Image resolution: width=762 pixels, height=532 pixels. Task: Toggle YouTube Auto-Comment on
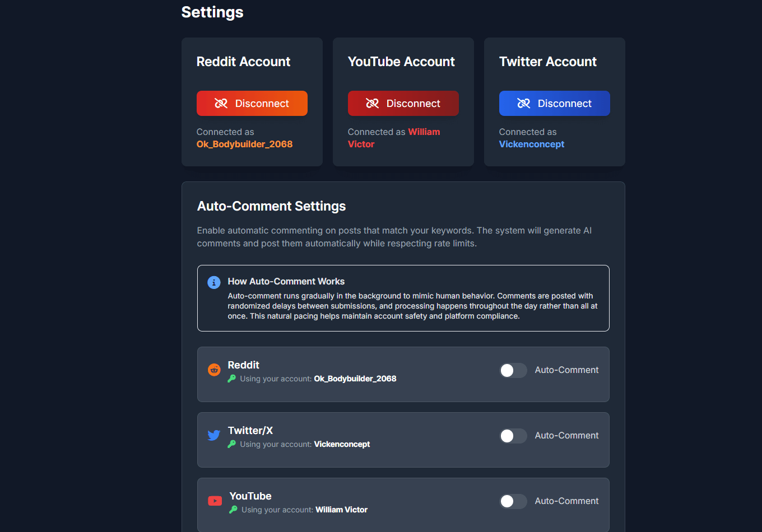[513, 501]
